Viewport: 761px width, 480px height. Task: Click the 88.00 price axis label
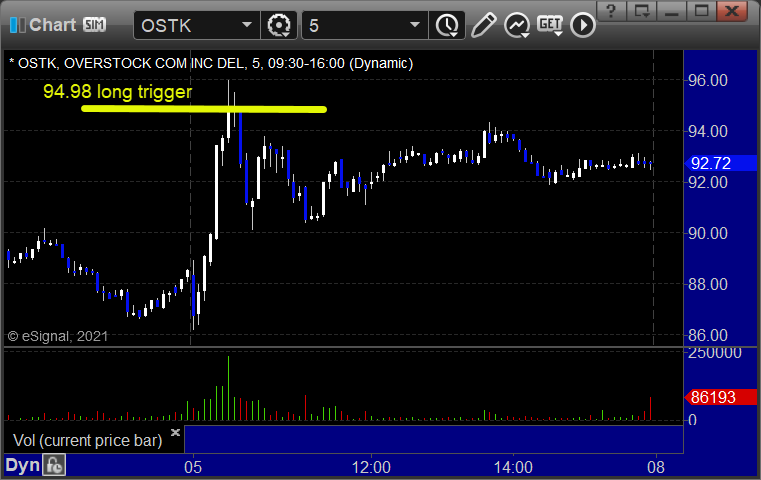click(708, 284)
